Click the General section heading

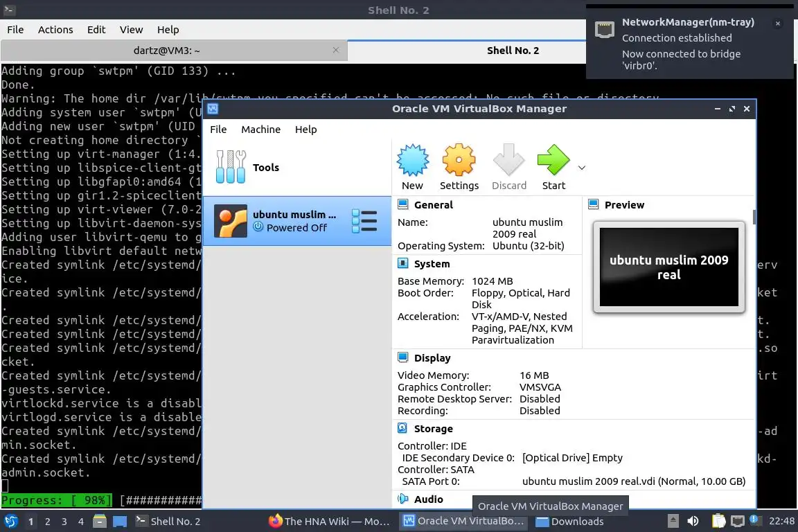coord(433,204)
